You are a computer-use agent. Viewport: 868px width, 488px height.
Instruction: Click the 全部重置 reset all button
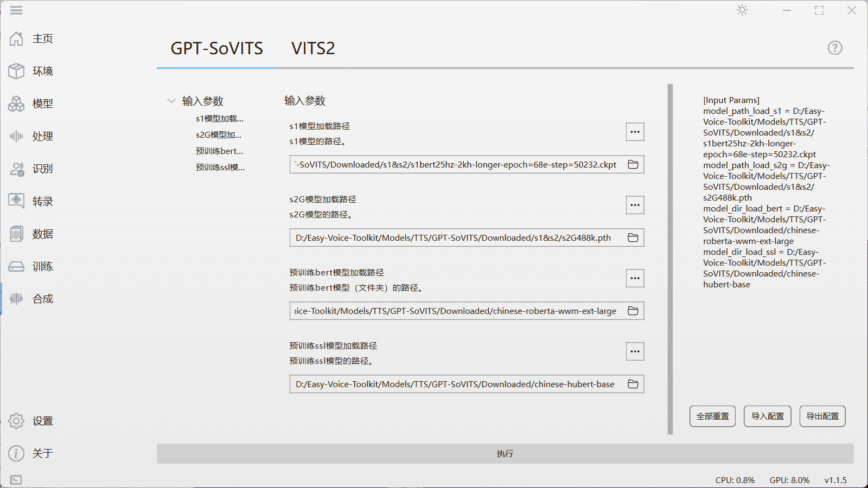pyautogui.click(x=713, y=416)
